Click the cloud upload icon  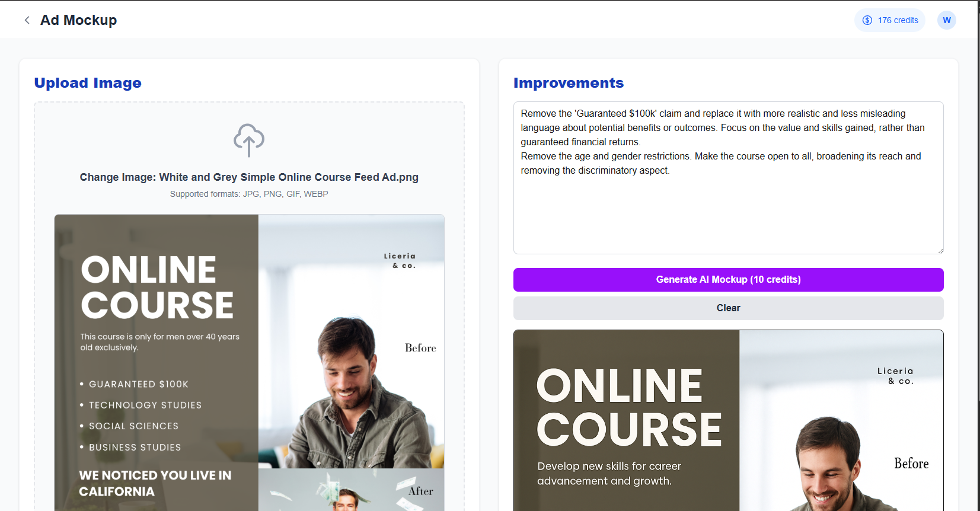[x=249, y=140]
